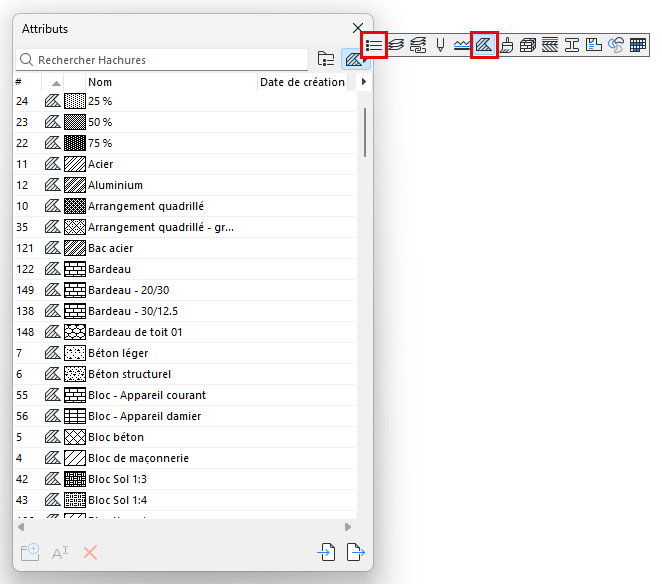Click the 75 % pattern preview swatch
The image size is (662, 584).
[75, 143]
